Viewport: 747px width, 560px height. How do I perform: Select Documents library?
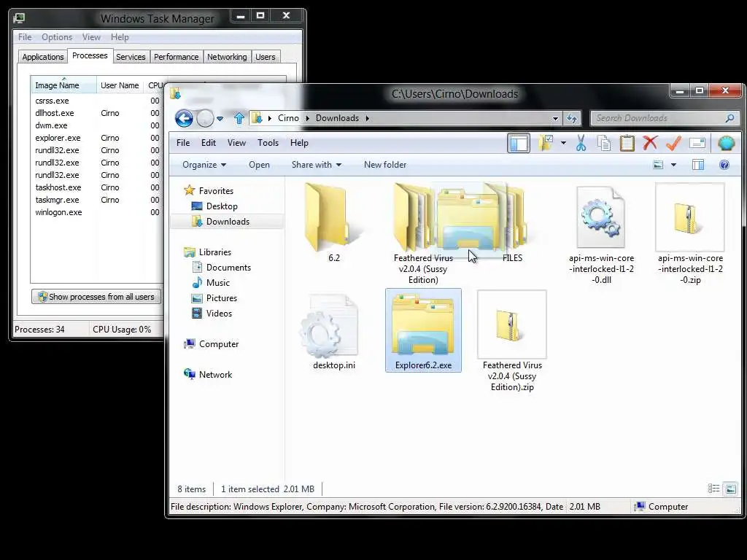tap(228, 268)
